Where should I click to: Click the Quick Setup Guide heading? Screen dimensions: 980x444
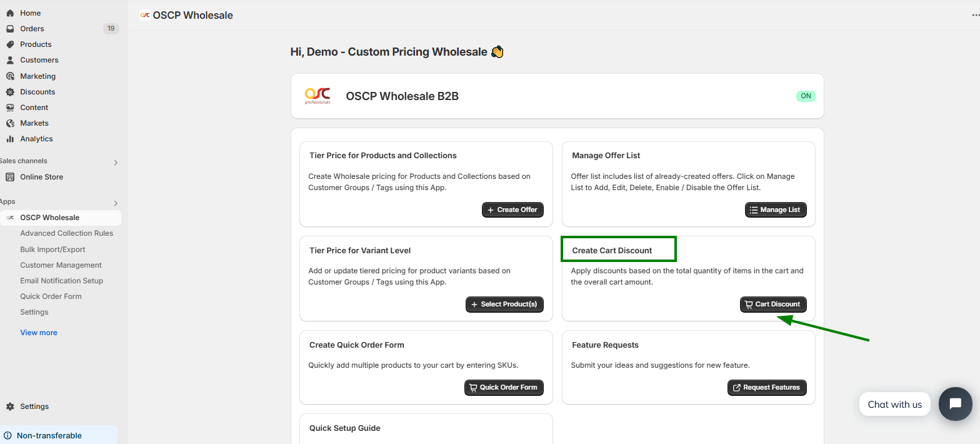[x=345, y=428]
